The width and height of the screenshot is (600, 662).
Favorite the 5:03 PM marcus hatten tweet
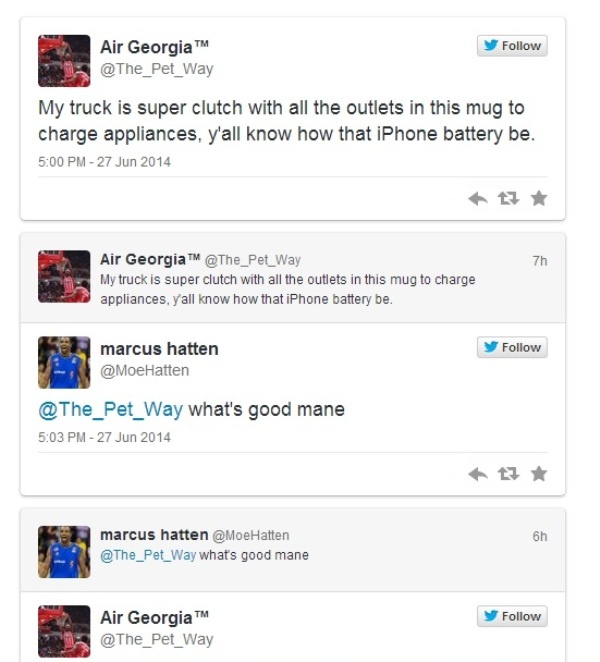coord(539,474)
